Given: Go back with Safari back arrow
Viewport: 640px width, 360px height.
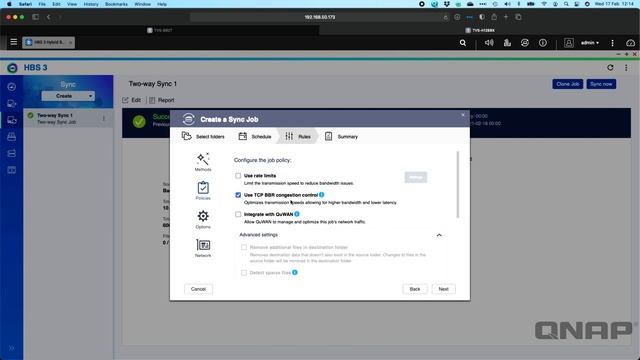Looking at the screenshot, I should [49, 17].
